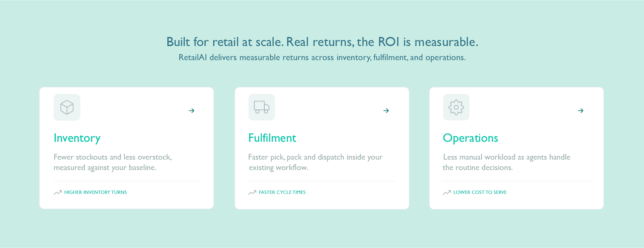The width and height of the screenshot is (644, 248).
Task: Click the gear icon on Operations card
Action: 456,107
